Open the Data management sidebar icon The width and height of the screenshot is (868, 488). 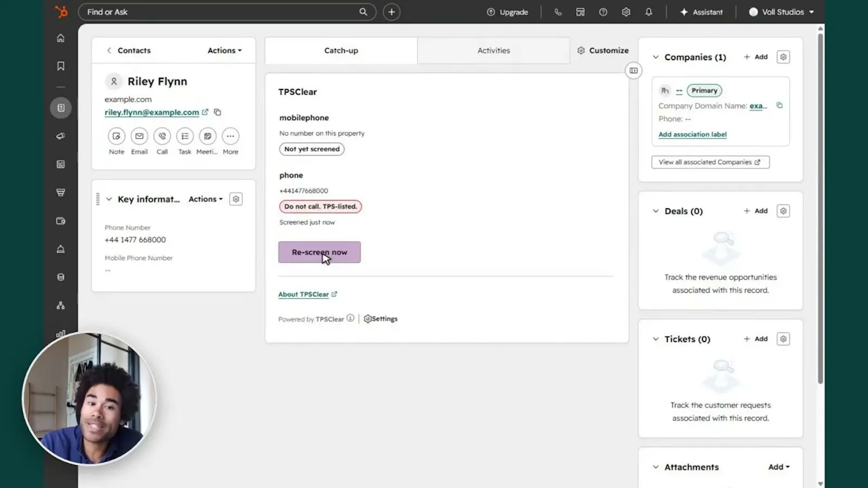coord(61,277)
